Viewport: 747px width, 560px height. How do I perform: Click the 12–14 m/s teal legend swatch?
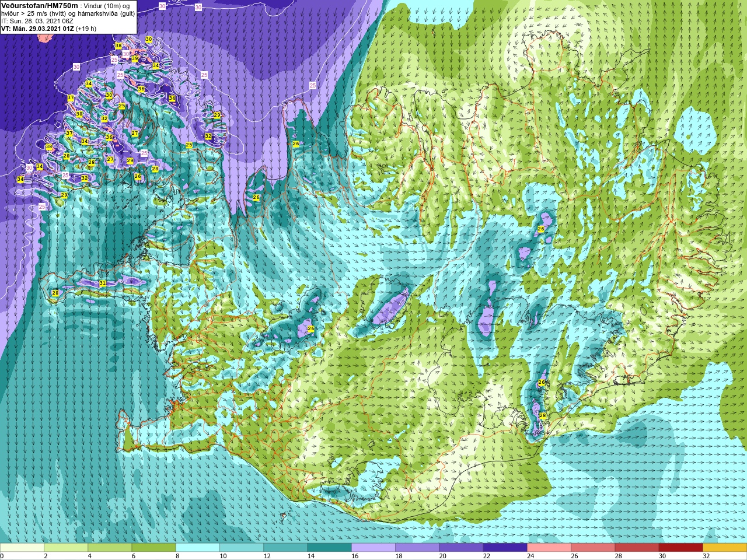click(x=285, y=548)
